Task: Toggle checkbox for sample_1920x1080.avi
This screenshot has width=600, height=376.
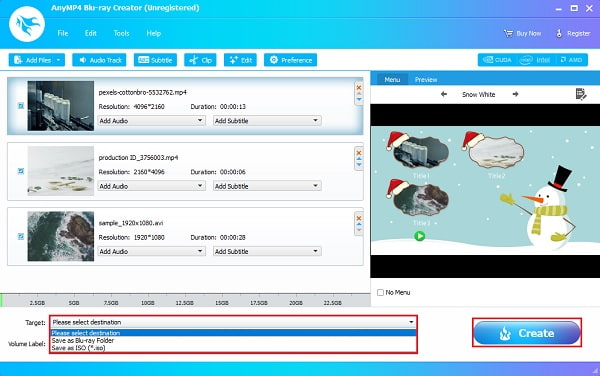Action: (21, 236)
